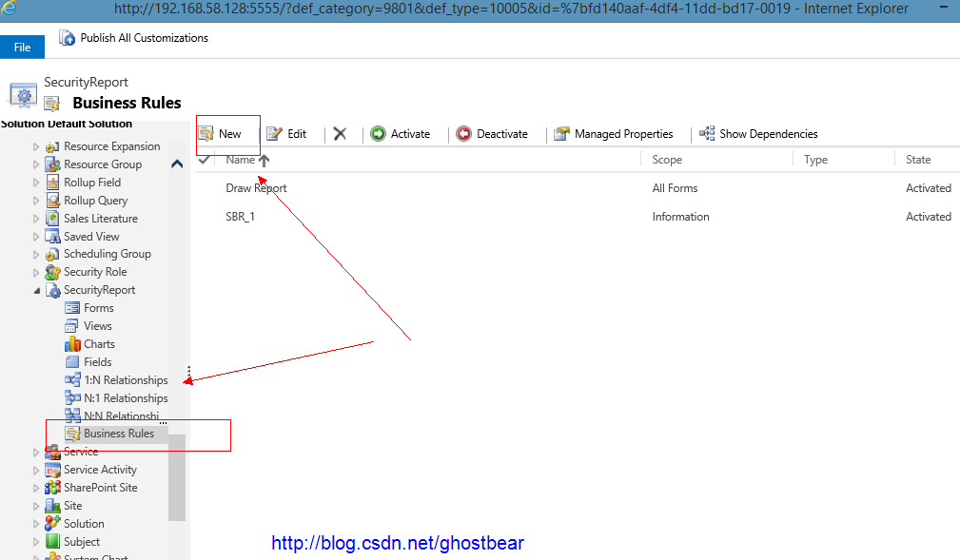This screenshot has height=560, width=960.
Task: Click Publish All Customizations label
Action: click(145, 38)
